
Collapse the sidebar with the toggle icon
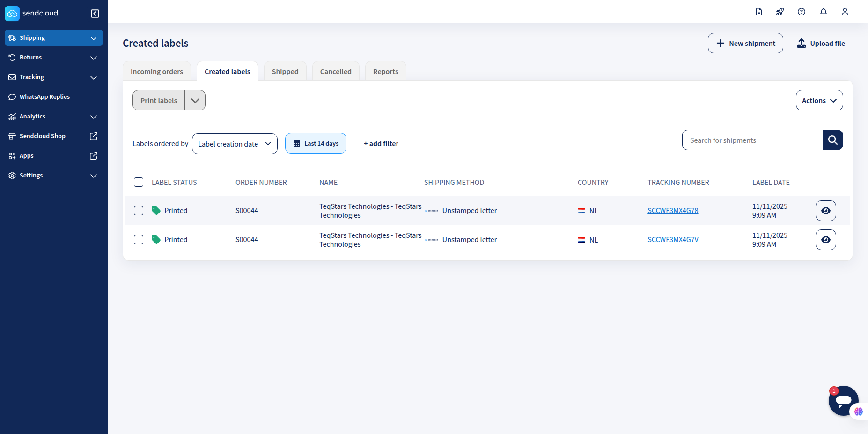[x=95, y=14]
